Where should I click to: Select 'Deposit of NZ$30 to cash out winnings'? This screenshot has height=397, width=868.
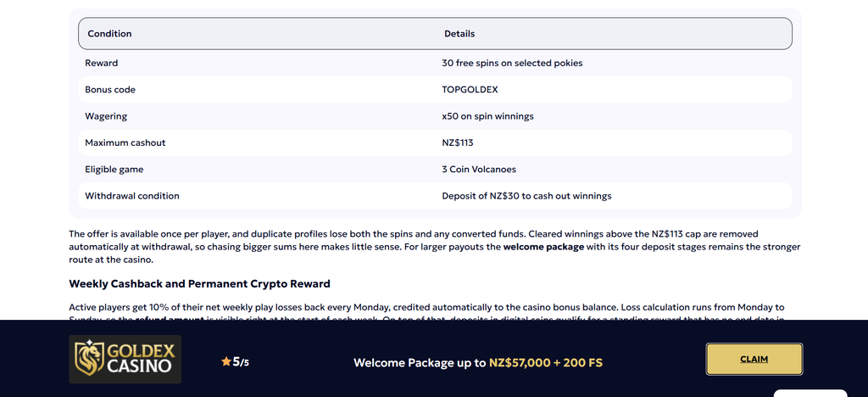coord(526,196)
